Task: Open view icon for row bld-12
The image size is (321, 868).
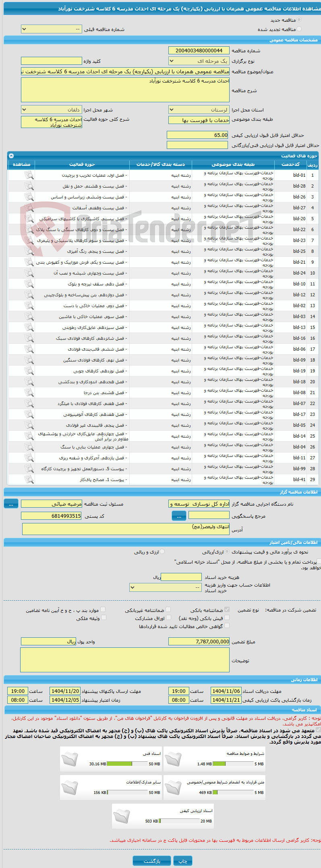Action: click(x=29, y=295)
